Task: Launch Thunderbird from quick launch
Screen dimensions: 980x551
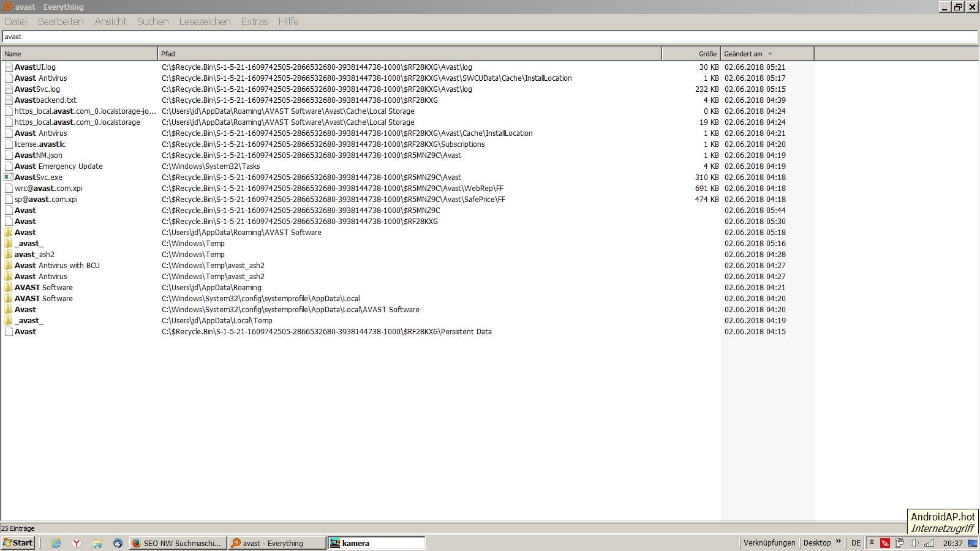Action: tap(118, 543)
